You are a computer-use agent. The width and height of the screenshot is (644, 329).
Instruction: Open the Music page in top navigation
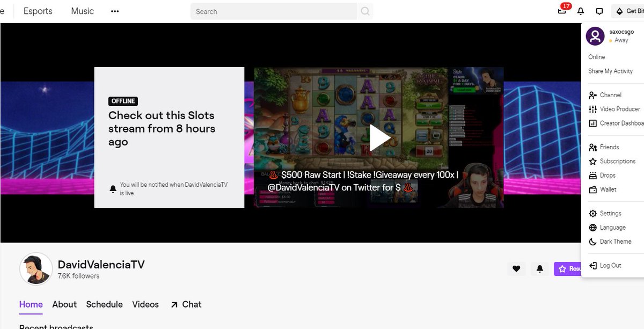pos(82,11)
